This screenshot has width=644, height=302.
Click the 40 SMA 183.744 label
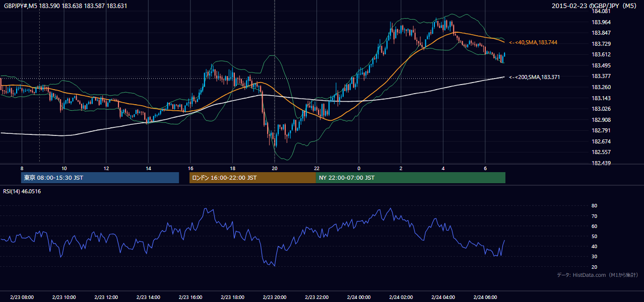pos(533,43)
